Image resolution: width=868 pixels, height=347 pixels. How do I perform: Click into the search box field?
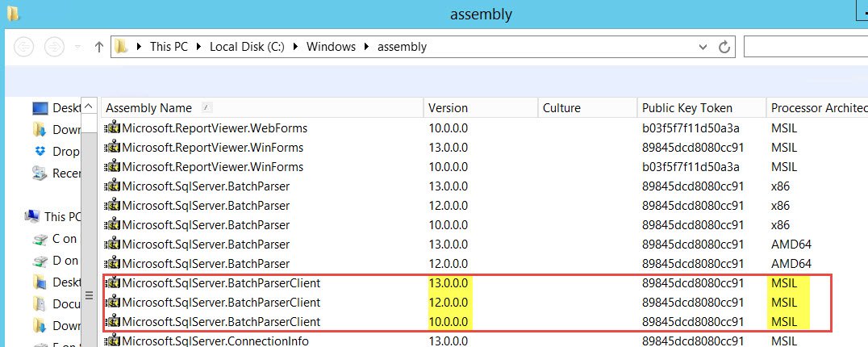pyautogui.click(x=805, y=47)
